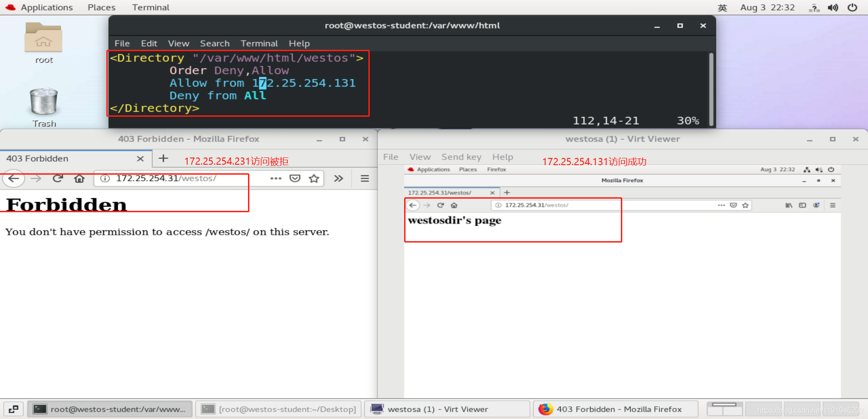
Task: Click the home button in guest Firefox
Action: (454, 205)
